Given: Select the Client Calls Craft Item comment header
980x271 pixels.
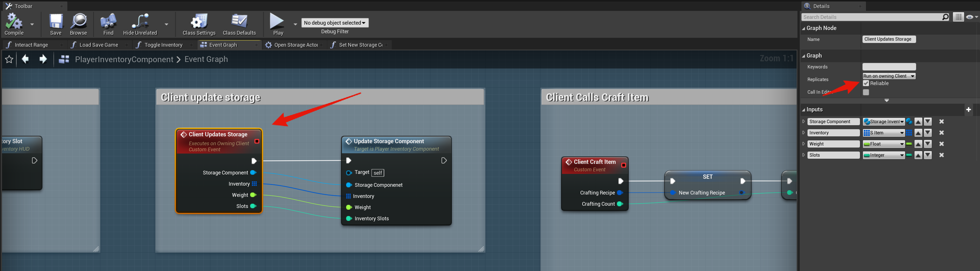Looking at the screenshot, I should pyautogui.click(x=669, y=97).
